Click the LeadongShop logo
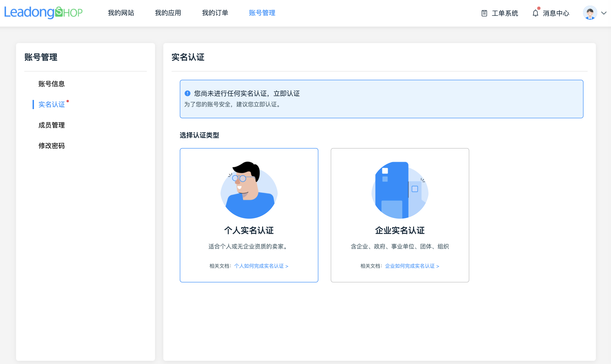This screenshot has width=611, height=364. tap(43, 13)
